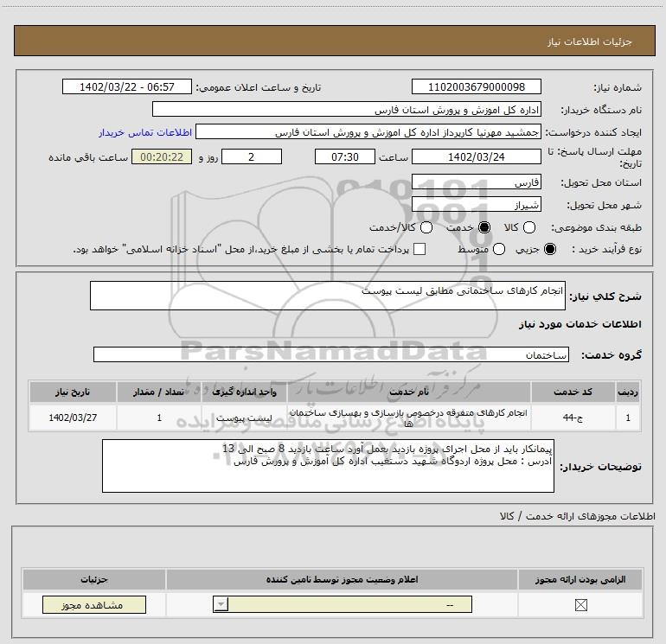Select the کالا radio button
This screenshot has width=666, height=644.
click(x=528, y=227)
